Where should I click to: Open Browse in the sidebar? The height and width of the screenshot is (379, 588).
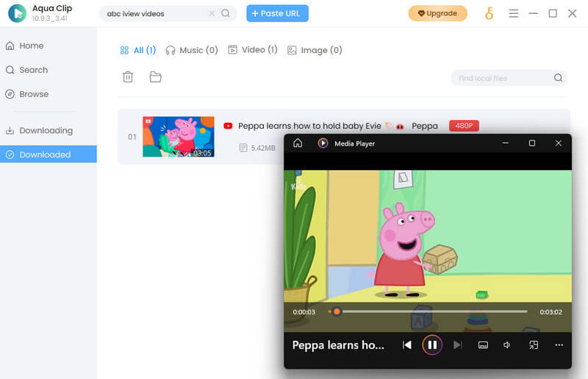[x=27, y=94]
